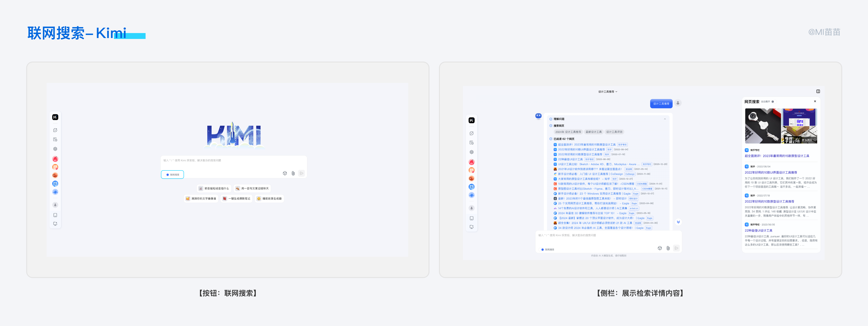This screenshot has height=326, width=868.
Task: Click the Kimi bot avatar beside the answer
Action: [x=538, y=116]
